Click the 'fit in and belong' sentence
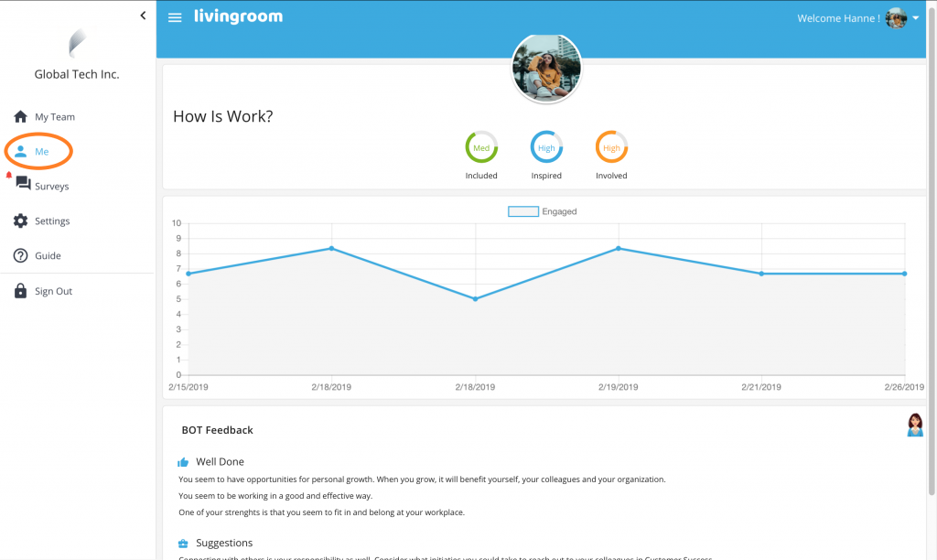This screenshot has width=937, height=560. point(321,512)
